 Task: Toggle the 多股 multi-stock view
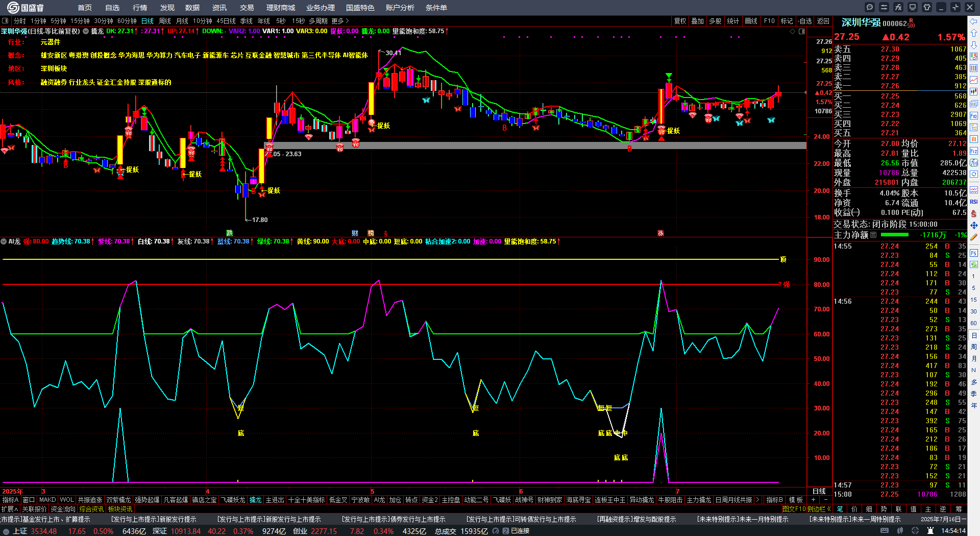pos(715,21)
